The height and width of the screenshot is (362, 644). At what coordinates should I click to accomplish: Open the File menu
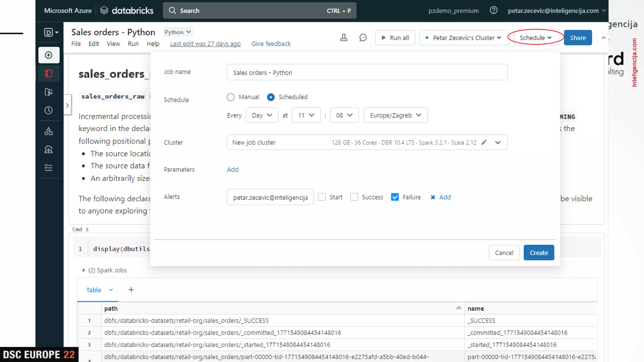pos(76,44)
